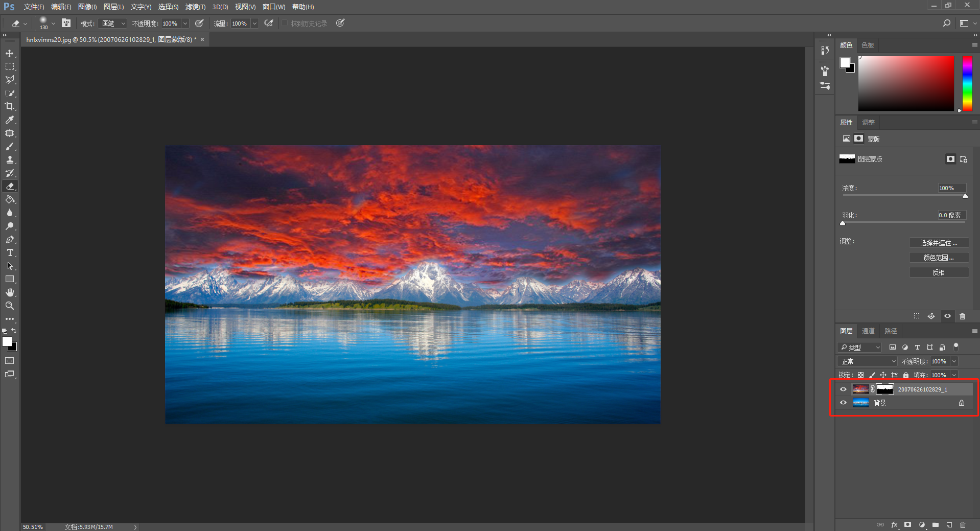The width and height of the screenshot is (980, 531).
Task: Select the Crop tool
Action: click(x=10, y=106)
